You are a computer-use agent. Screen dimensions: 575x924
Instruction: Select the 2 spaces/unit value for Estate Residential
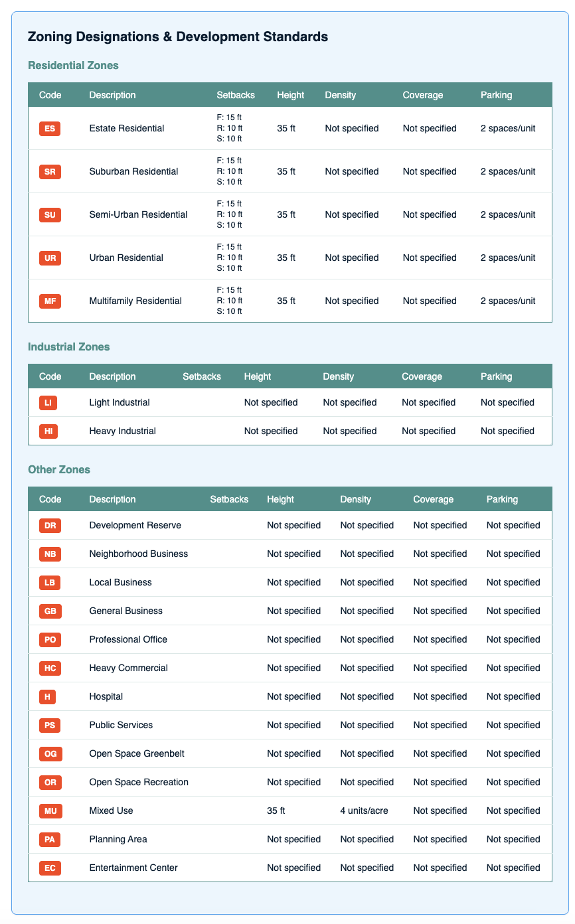508,128
